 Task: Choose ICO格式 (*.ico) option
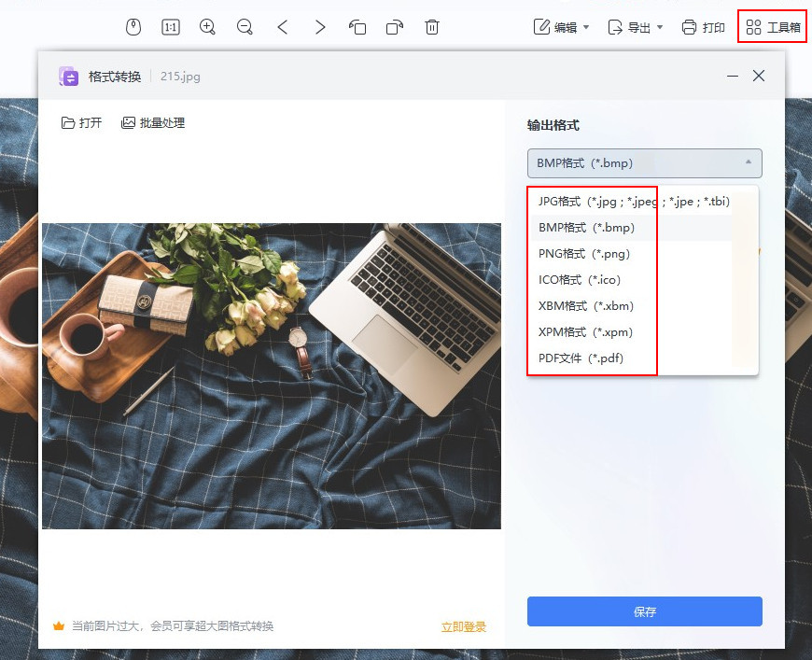[631, 280]
